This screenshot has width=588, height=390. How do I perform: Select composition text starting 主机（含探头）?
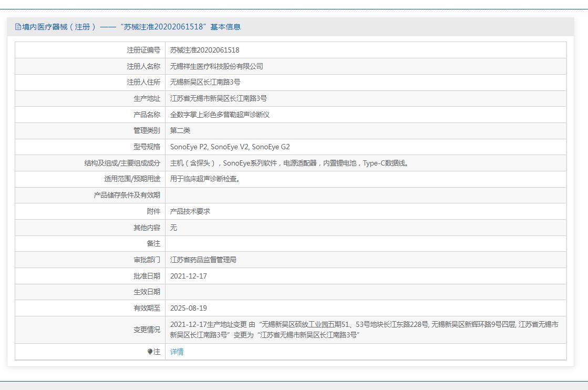pyautogui.click(x=289, y=163)
